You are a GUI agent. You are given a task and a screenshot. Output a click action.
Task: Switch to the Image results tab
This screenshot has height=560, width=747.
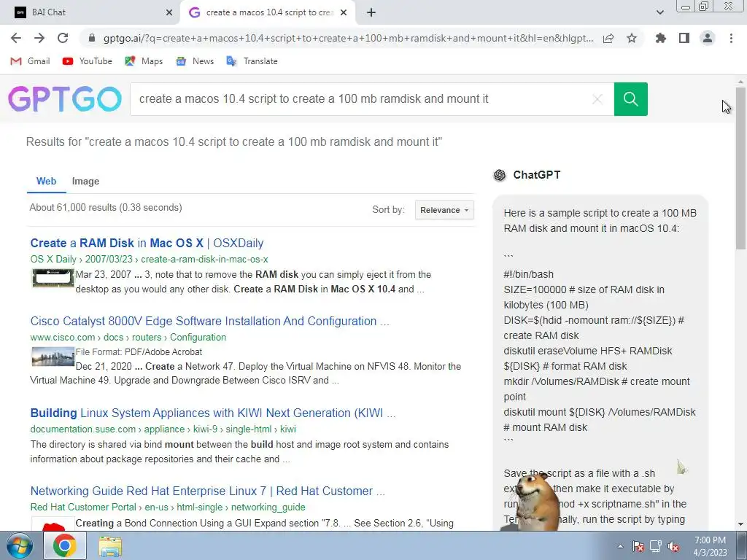[86, 181]
